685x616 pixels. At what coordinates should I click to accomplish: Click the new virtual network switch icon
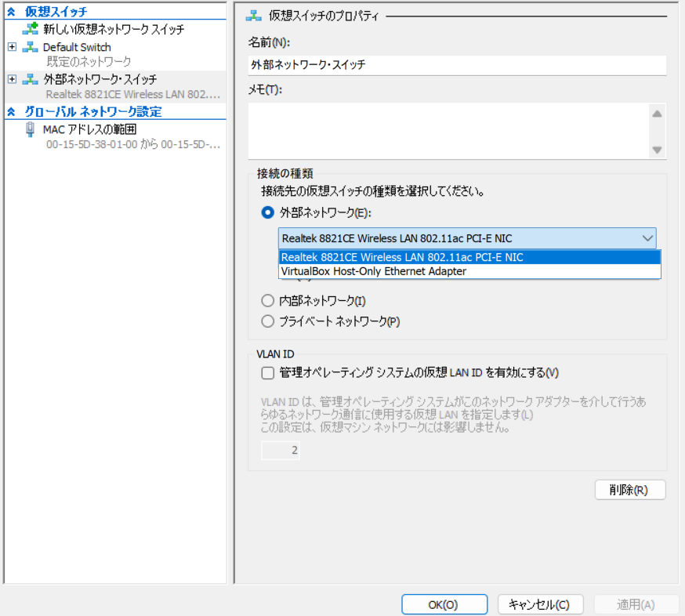30,29
